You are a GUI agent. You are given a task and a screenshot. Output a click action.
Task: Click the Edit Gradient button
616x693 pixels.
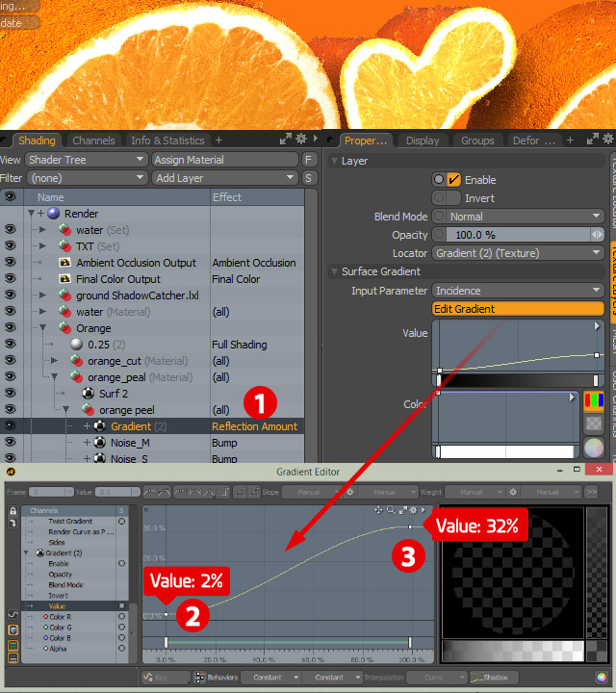pos(518,309)
